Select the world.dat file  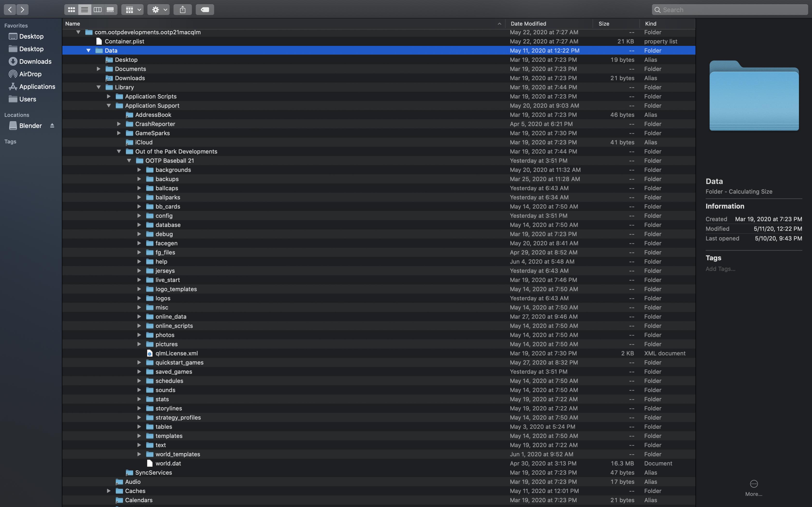[x=168, y=464]
